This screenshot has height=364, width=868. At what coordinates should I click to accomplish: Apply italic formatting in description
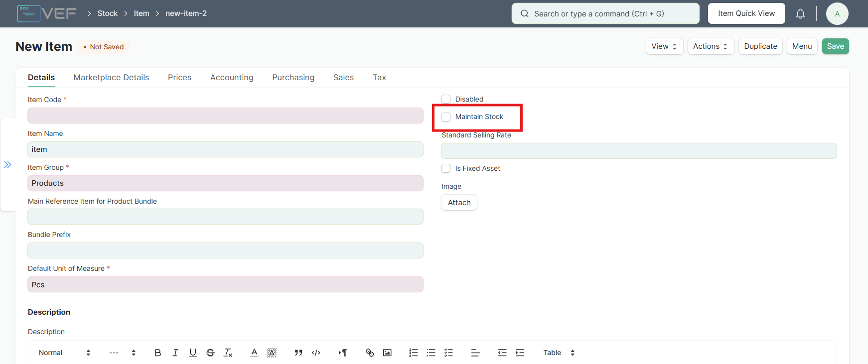pyautogui.click(x=175, y=353)
